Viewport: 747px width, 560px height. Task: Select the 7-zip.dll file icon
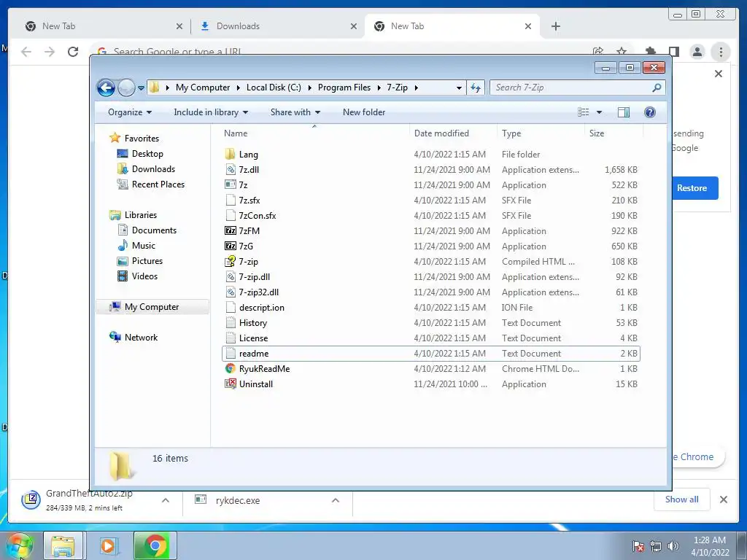pyautogui.click(x=230, y=276)
